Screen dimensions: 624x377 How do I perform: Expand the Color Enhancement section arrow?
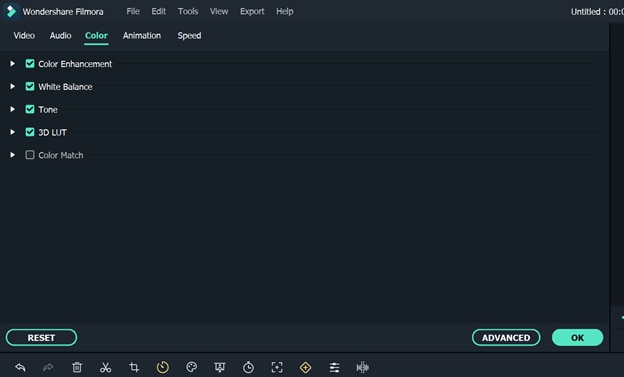pyautogui.click(x=12, y=64)
